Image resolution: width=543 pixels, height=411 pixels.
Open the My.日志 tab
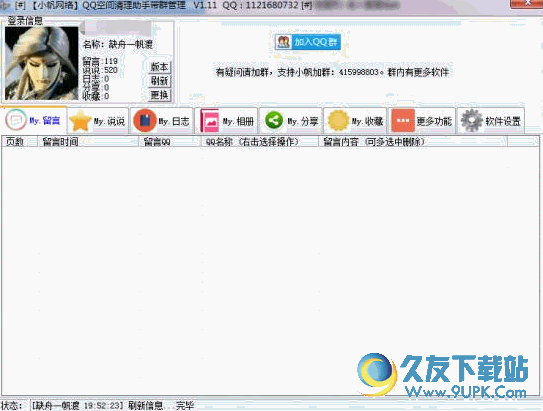[x=161, y=121]
